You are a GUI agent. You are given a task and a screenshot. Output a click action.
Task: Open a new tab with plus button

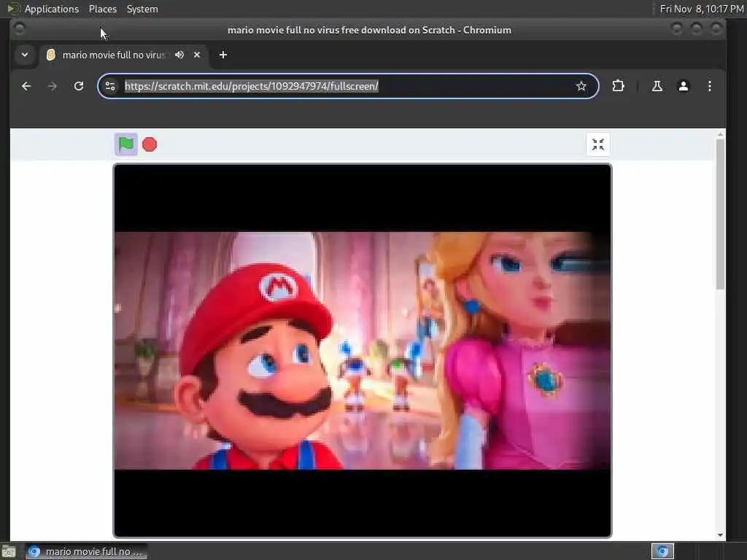pyautogui.click(x=223, y=55)
